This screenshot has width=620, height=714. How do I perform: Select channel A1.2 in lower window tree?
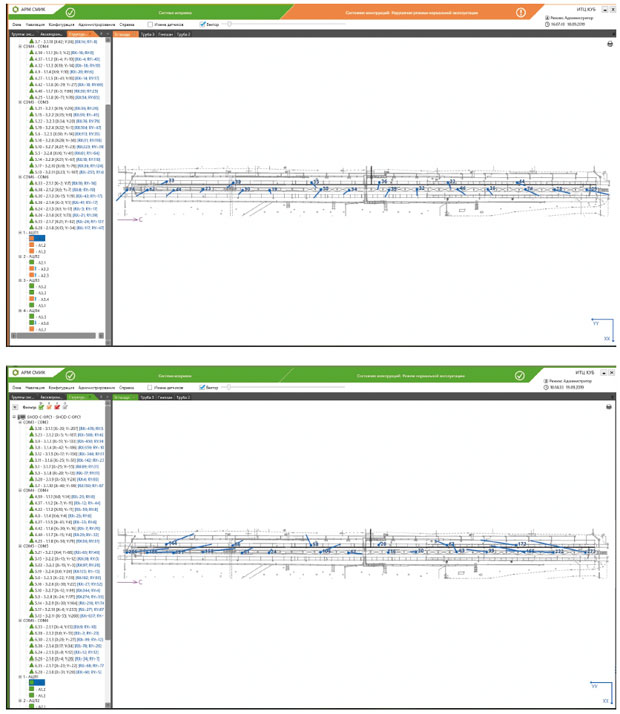(x=38, y=689)
